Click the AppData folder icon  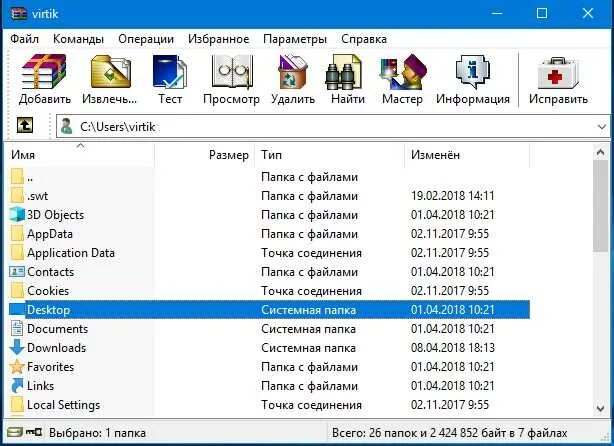17,234
